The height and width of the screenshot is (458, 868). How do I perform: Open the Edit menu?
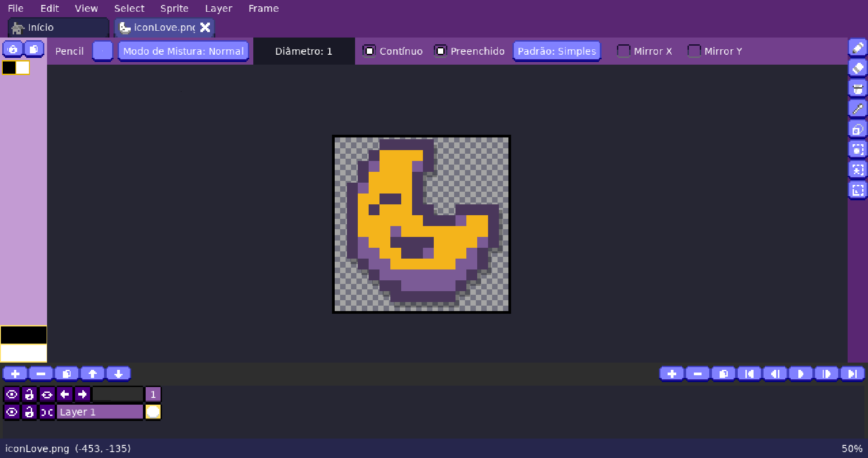pos(50,9)
